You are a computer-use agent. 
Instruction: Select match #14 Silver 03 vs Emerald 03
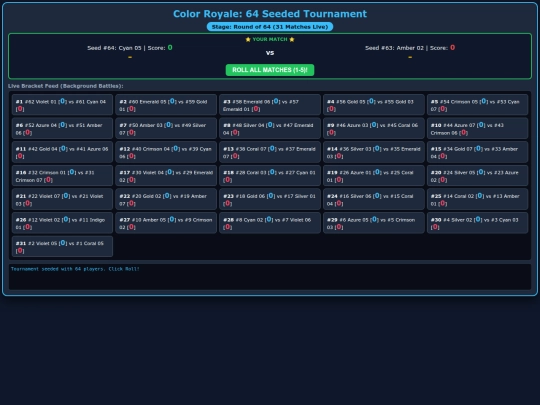coord(374,152)
